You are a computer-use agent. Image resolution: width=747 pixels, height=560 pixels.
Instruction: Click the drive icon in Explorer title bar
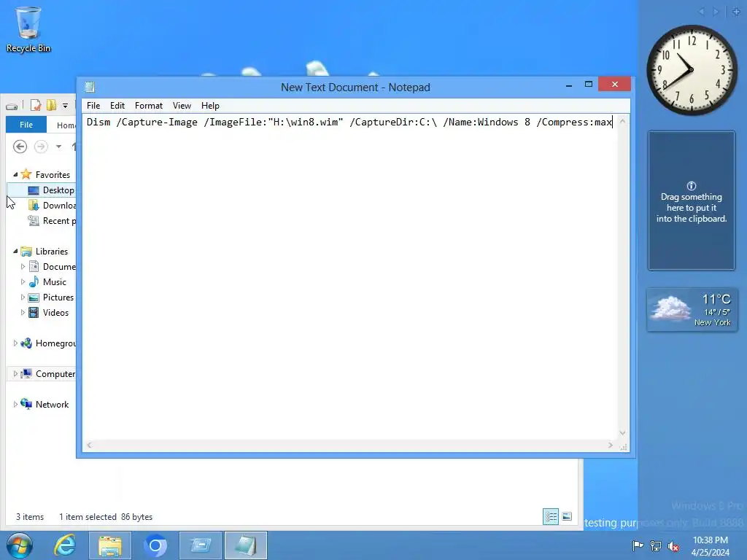[12, 106]
